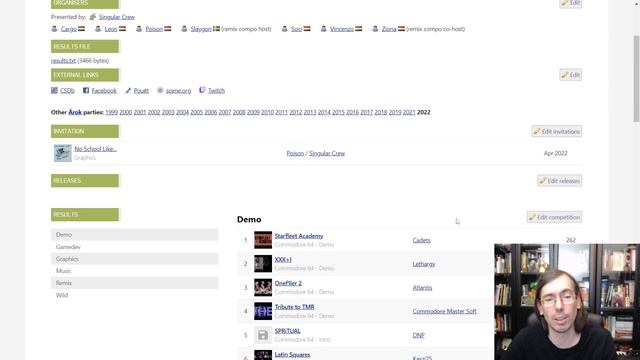Open the Commodore Master Soft group link
This screenshot has width=640, height=360.
tap(444, 311)
